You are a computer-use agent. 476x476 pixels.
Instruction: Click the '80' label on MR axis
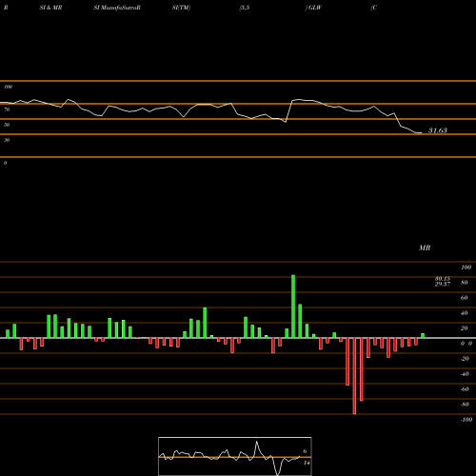(x=464, y=283)
